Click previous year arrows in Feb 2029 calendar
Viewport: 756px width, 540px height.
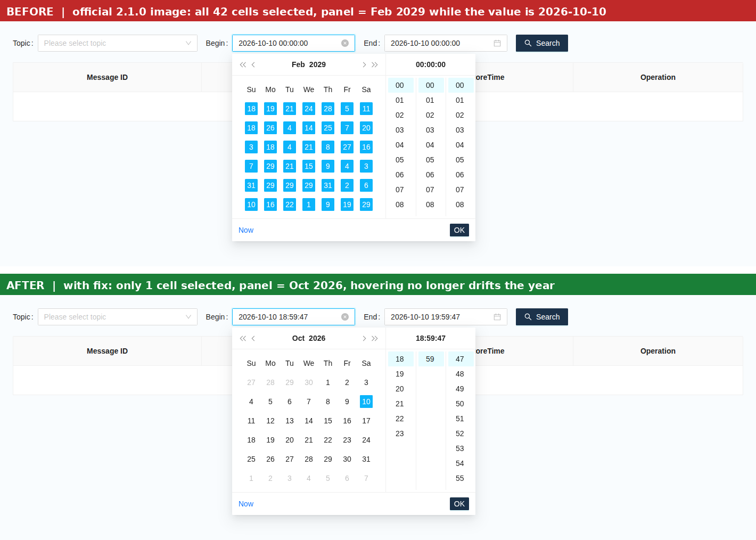click(243, 64)
